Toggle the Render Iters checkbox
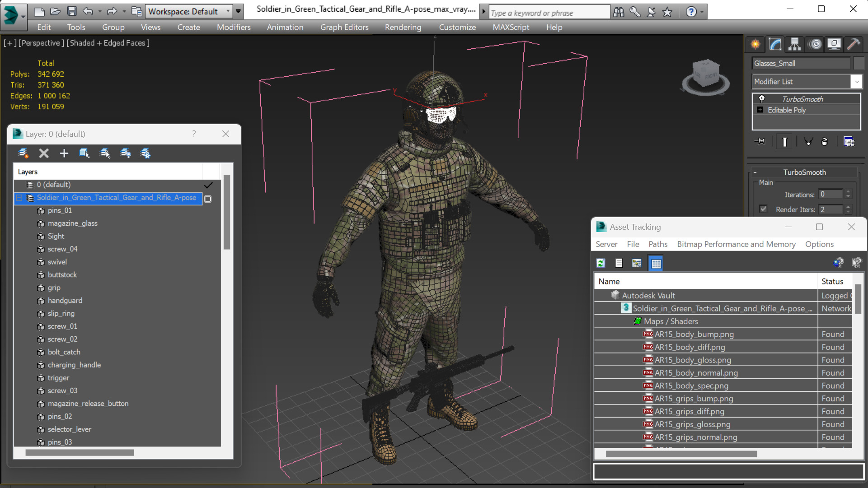The height and width of the screenshot is (488, 868). 763,209
